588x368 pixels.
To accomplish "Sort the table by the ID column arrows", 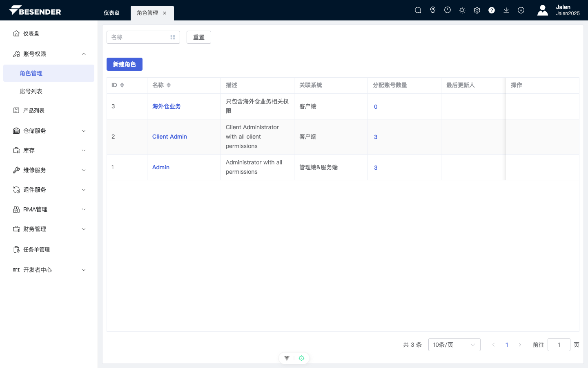I will pyautogui.click(x=122, y=85).
